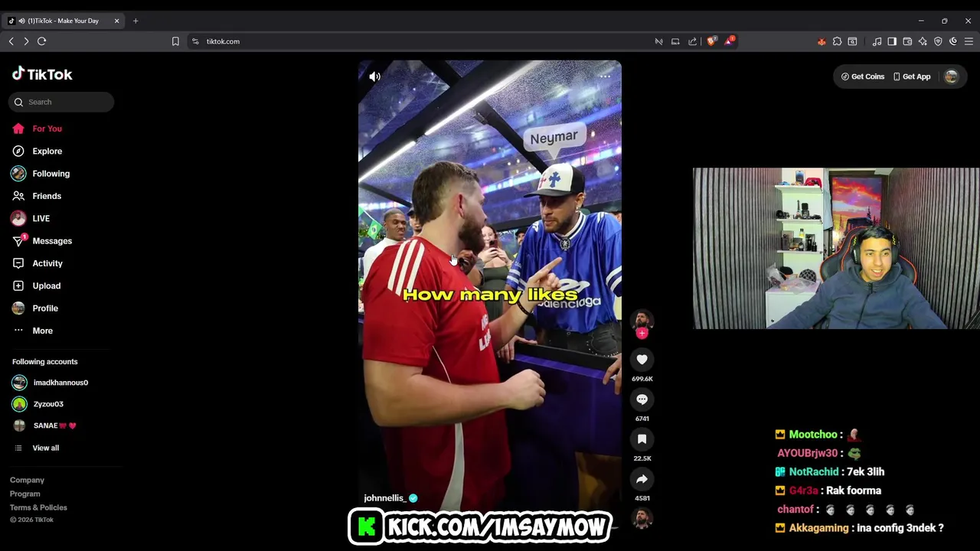This screenshot has width=980, height=551.
Task: Open the browser hamburger main menu
Action: click(969, 41)
